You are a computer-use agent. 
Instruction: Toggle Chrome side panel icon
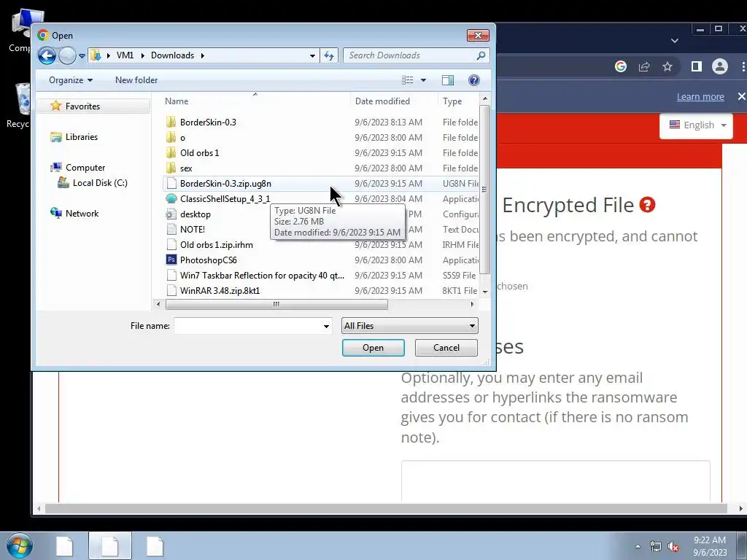click(697, 66)
